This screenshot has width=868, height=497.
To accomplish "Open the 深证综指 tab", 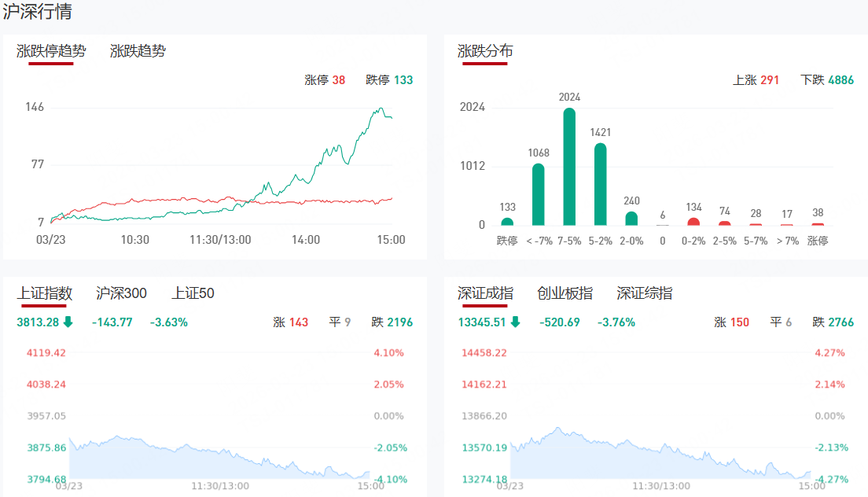I will click(644, 293).
